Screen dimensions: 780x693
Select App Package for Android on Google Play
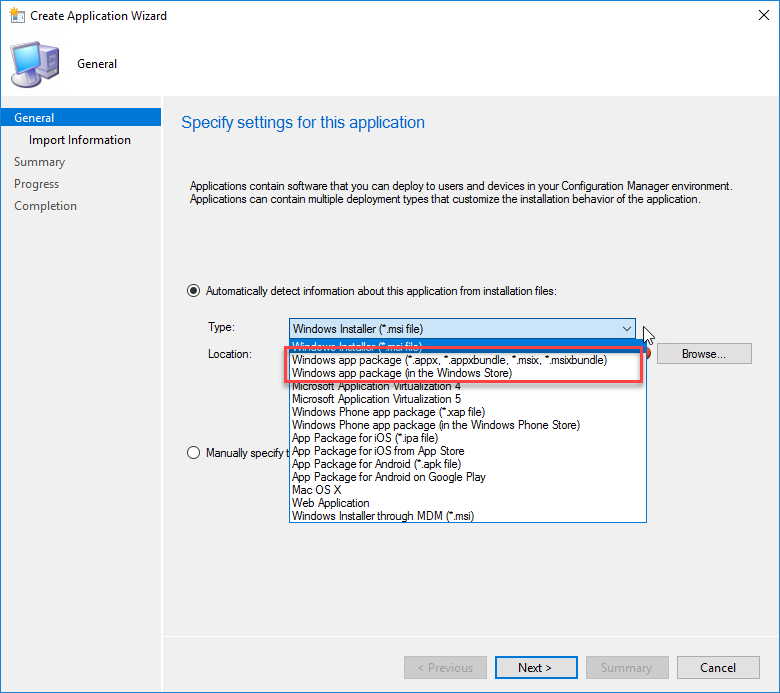click(389, 477)
